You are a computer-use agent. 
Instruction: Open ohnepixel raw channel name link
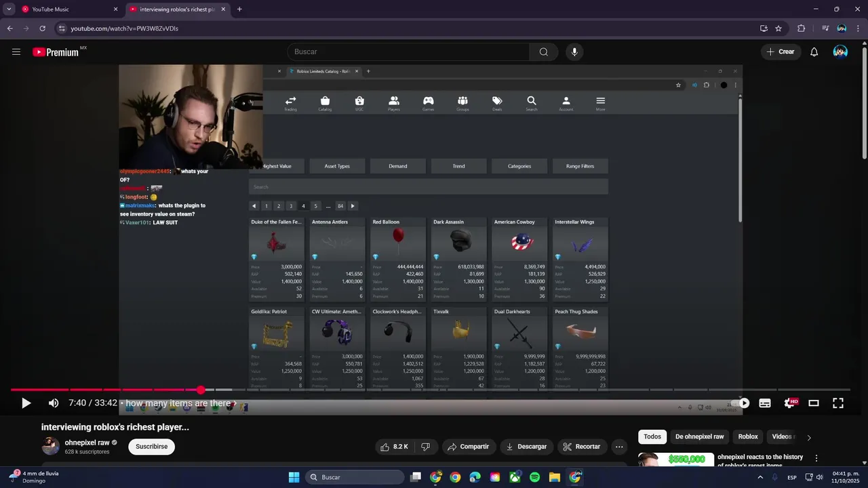pyautogui.click(x=87, y=443)
